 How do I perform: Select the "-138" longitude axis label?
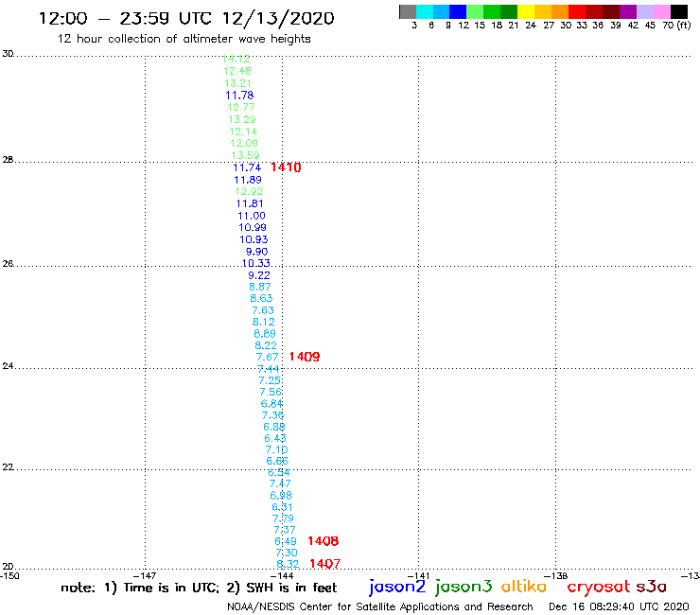[556, 575]
